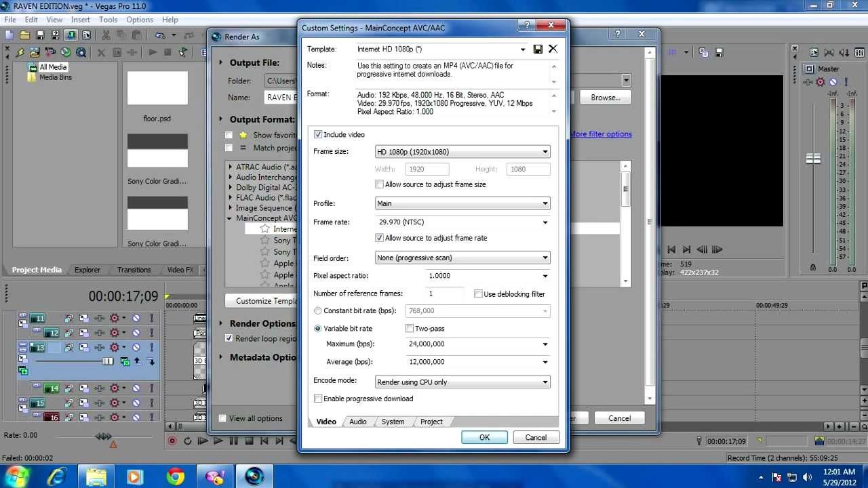
Task: Switch to the Project tab in Custom Settings
Action: pos(431,422)
